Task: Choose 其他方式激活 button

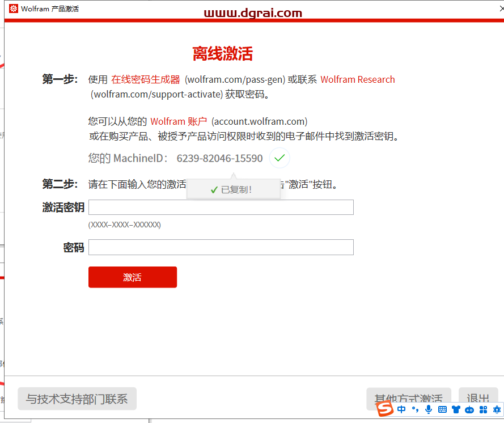Action: point(408,399)
